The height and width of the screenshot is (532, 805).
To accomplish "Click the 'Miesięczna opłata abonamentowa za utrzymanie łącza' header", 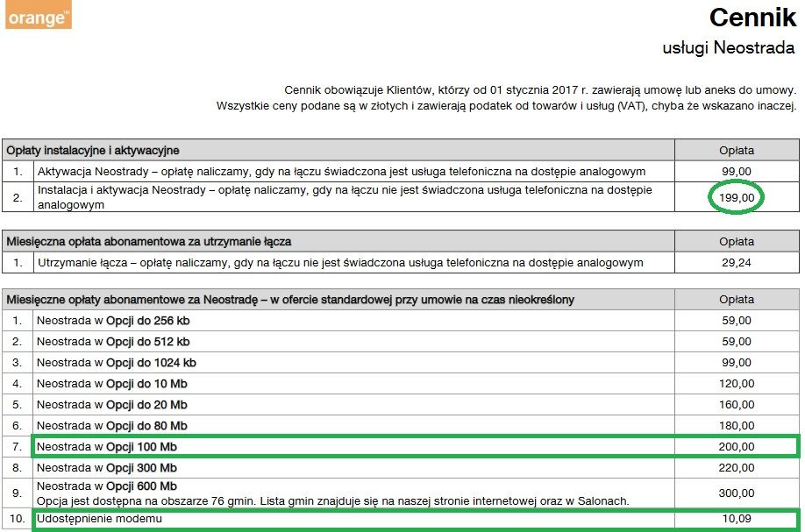I will point(149,241).
